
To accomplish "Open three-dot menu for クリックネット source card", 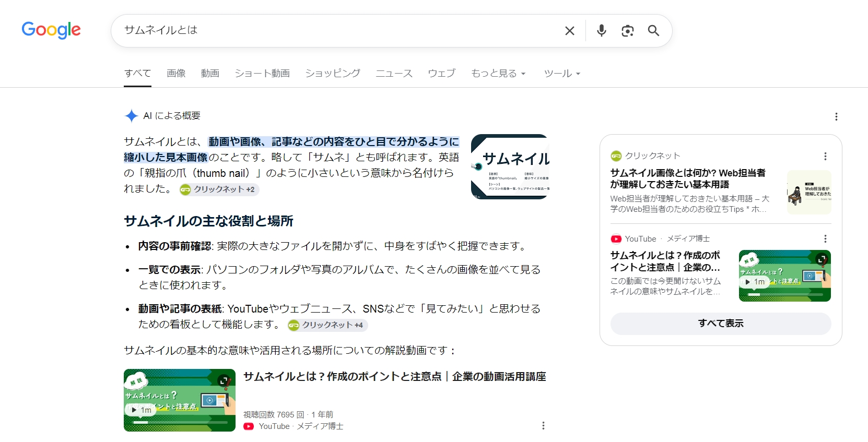I will tap(825, 156).
